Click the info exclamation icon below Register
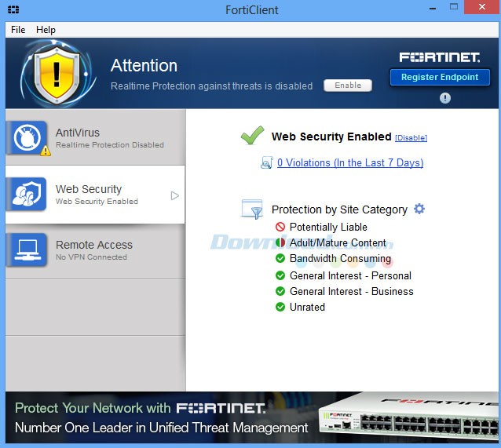Viewport: 501px width, 448px height. pyautogui.click(x=445, y=98)
